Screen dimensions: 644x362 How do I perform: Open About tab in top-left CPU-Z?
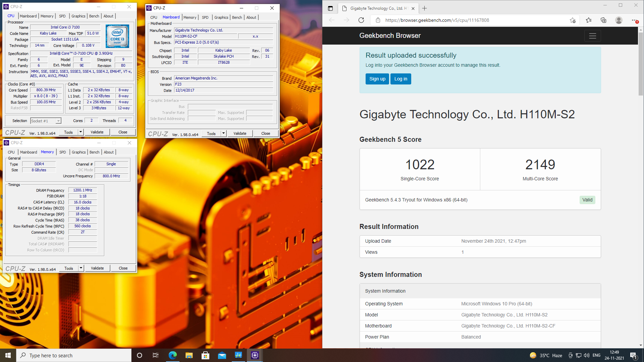108,16
